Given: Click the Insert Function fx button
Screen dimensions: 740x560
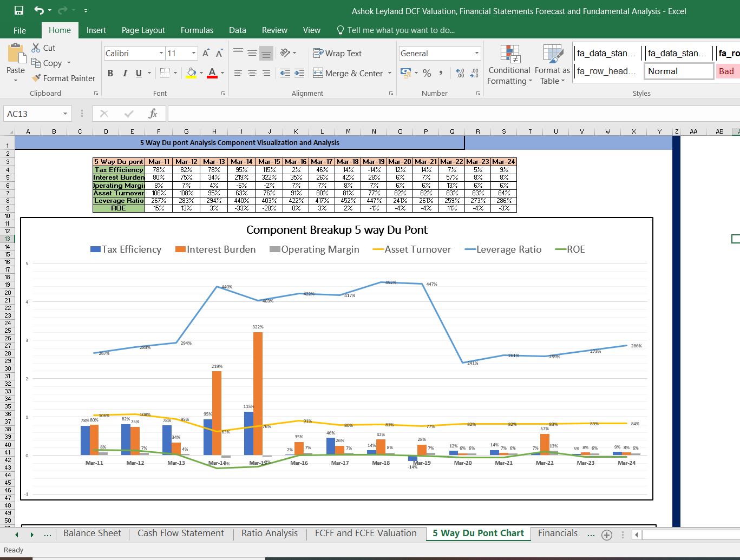Looking at the screenshot, I should pos(153,114).
